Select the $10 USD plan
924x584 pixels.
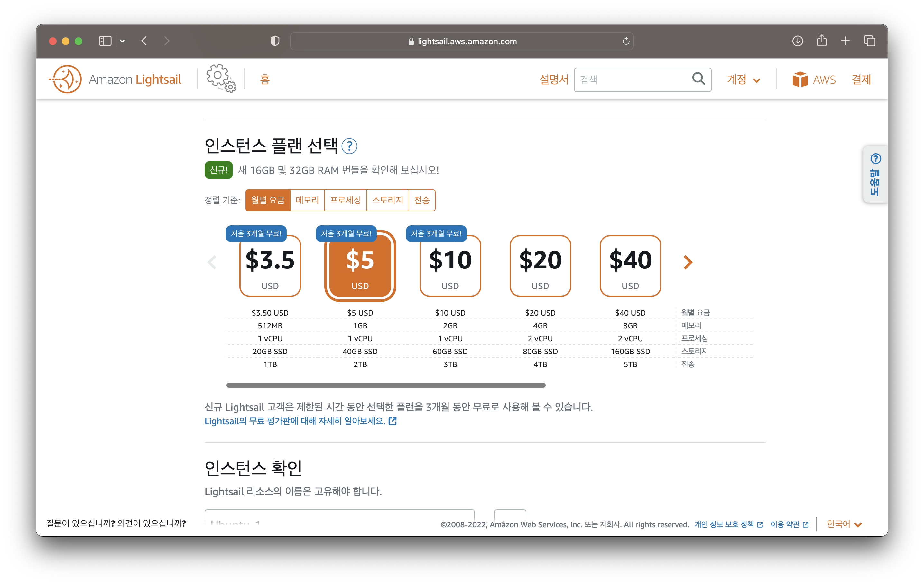[x=450, y=266]
